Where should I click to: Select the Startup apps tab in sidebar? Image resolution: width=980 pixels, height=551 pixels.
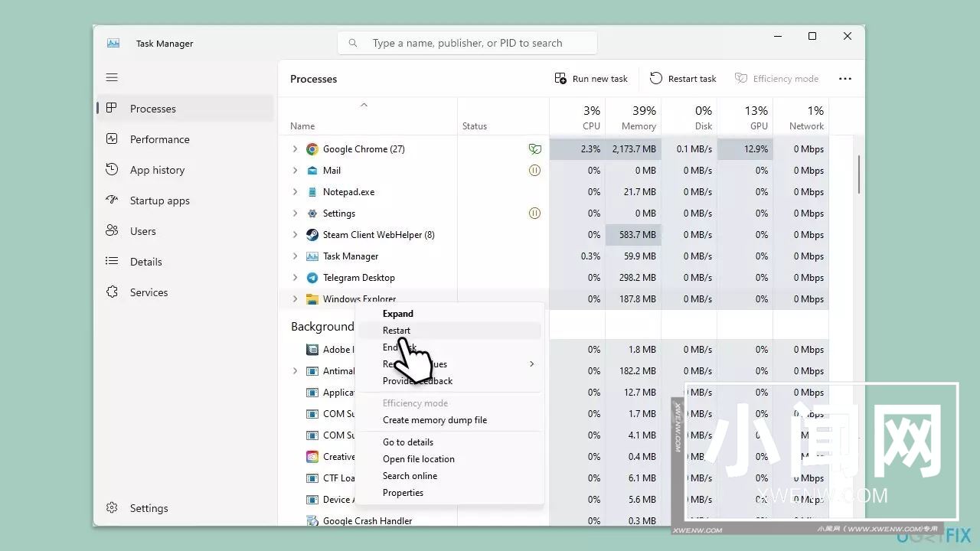coord(185,201)
